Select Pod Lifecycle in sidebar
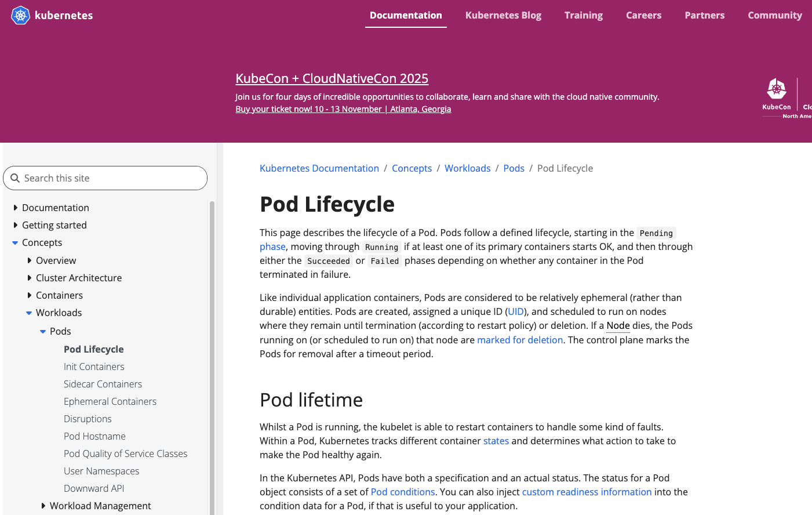This screenshot has width=812, height=515. pyautogui.click(x=94, y=349)
